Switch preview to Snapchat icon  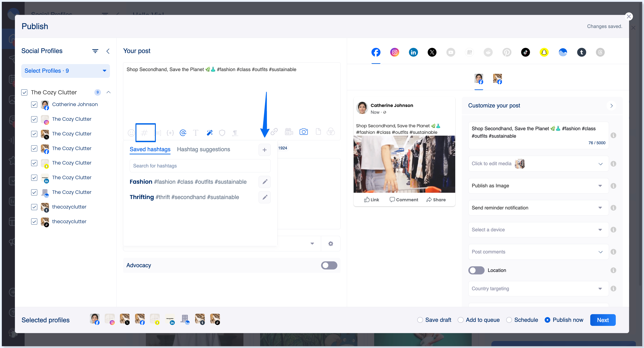[x=544, y=52]
